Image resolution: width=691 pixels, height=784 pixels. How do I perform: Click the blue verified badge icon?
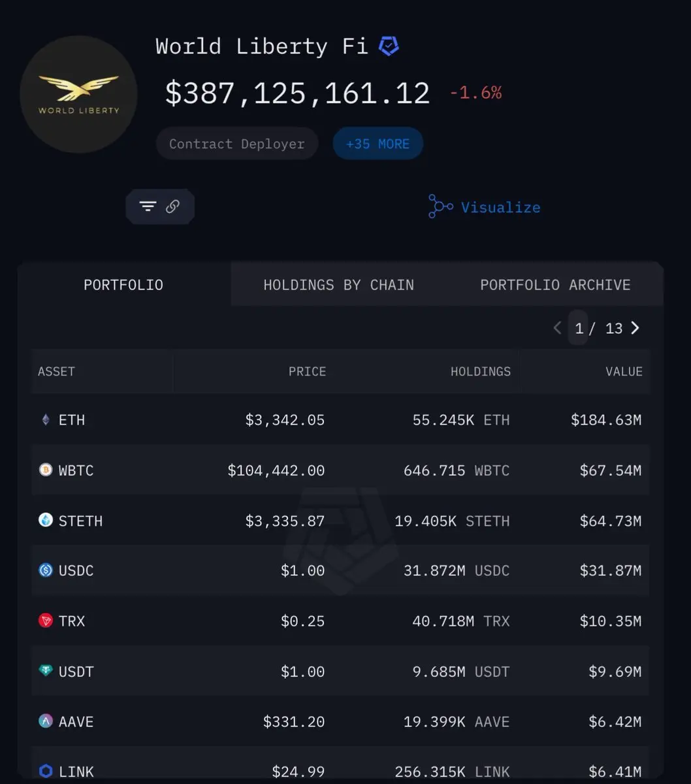[389, 46]
